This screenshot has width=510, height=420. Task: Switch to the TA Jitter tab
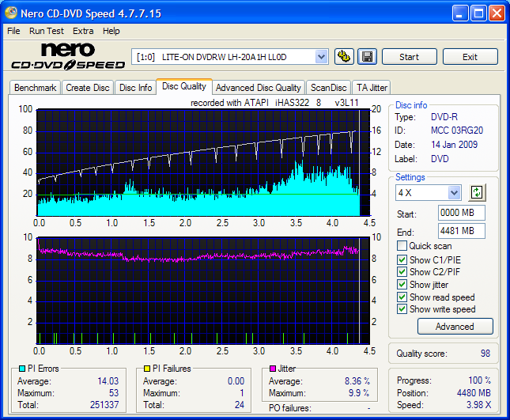372,88
